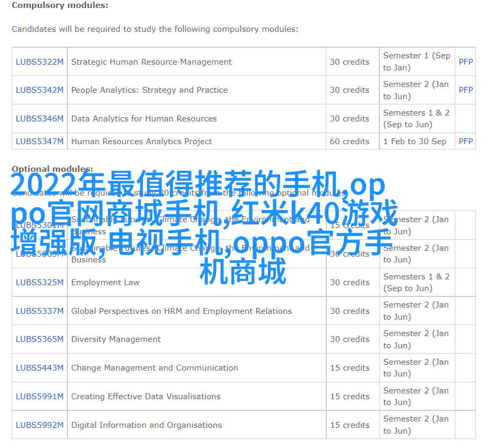
Task: Open the LUBS5342M module link
Action: [40, 90]
